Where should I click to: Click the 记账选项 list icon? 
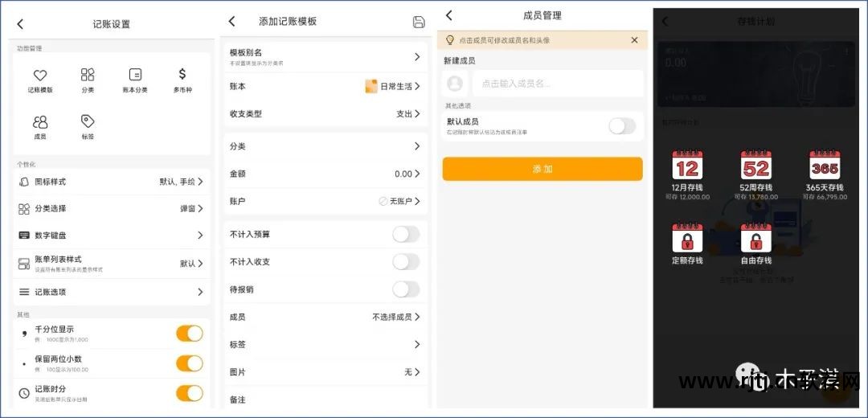coord(24,292)
